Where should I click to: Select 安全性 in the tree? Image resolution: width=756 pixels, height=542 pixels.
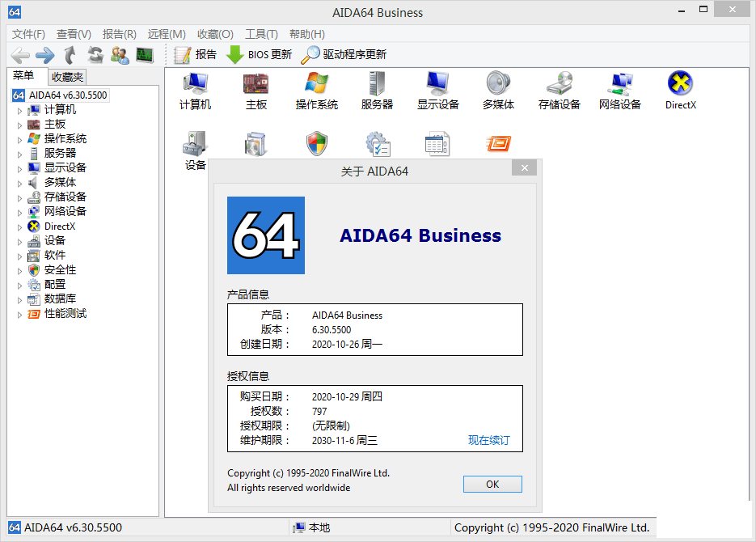click(60, 269)
